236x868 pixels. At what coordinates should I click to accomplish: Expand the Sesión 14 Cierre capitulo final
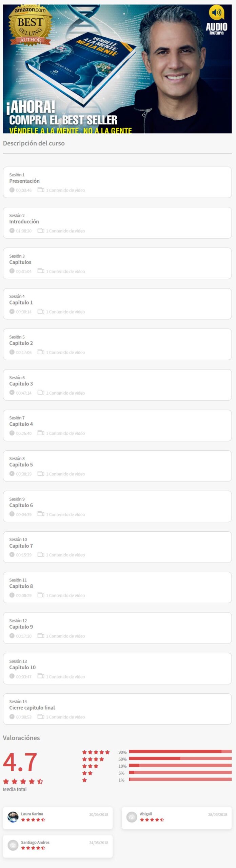[x=117, y=709]
